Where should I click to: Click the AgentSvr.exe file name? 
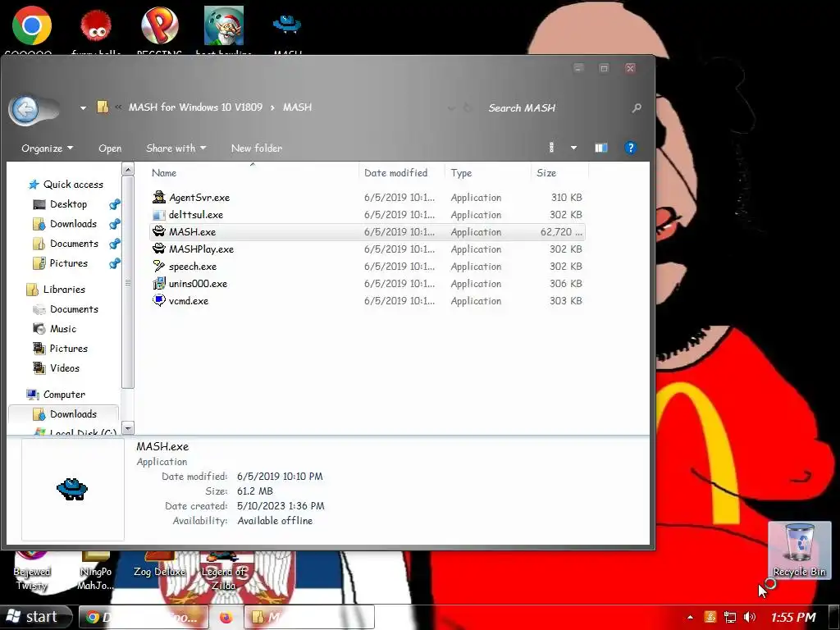tap(199, 198)
